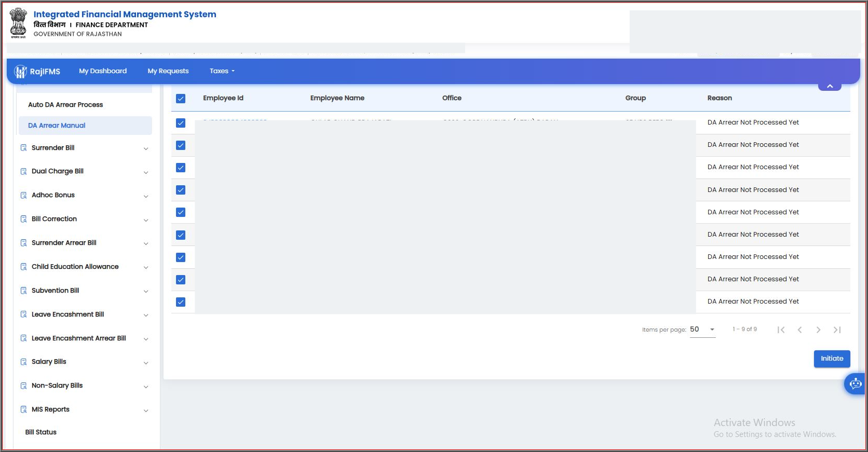Viewport: 868px width, 452px height.
Task: Uncheck the second employee row checkbox
Action: pyautogui.click(x=181, y=145)
